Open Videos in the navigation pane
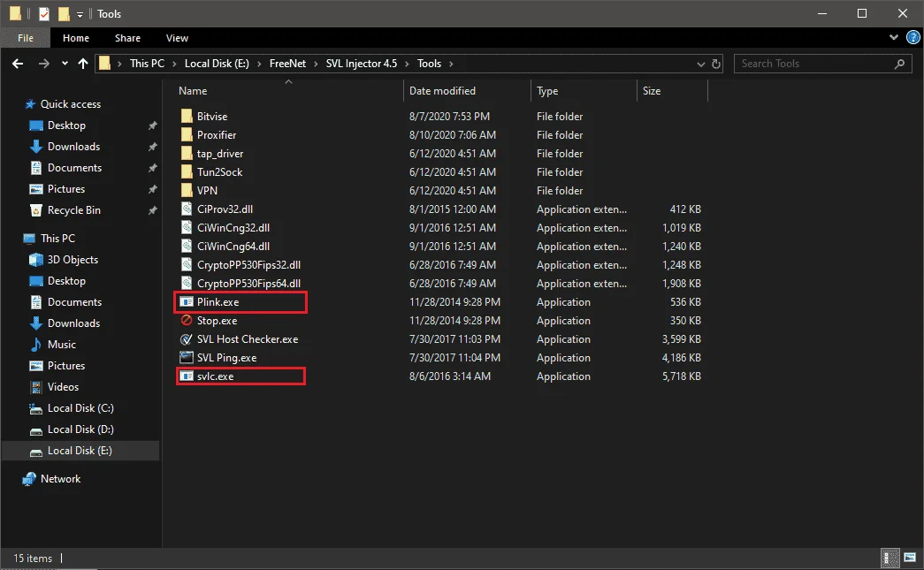 point(63,387)
